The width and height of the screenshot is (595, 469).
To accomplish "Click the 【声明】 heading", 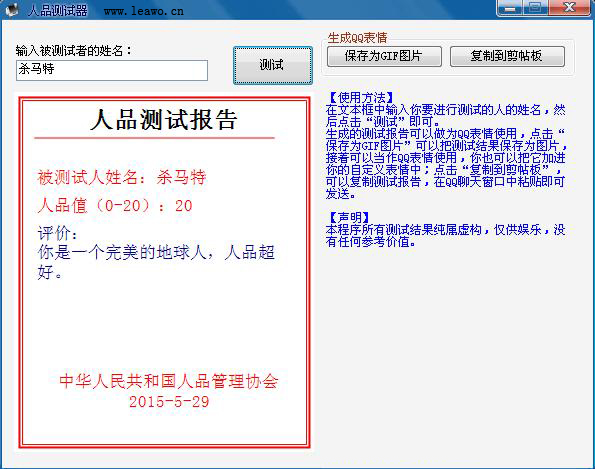I will (x=348, y=217).
